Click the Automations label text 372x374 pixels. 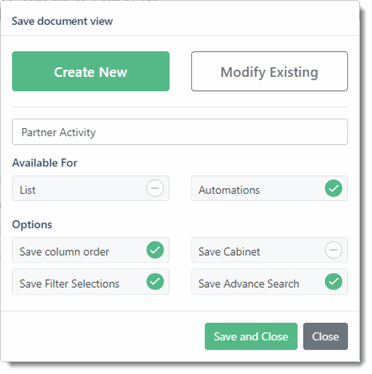point(229,190)
